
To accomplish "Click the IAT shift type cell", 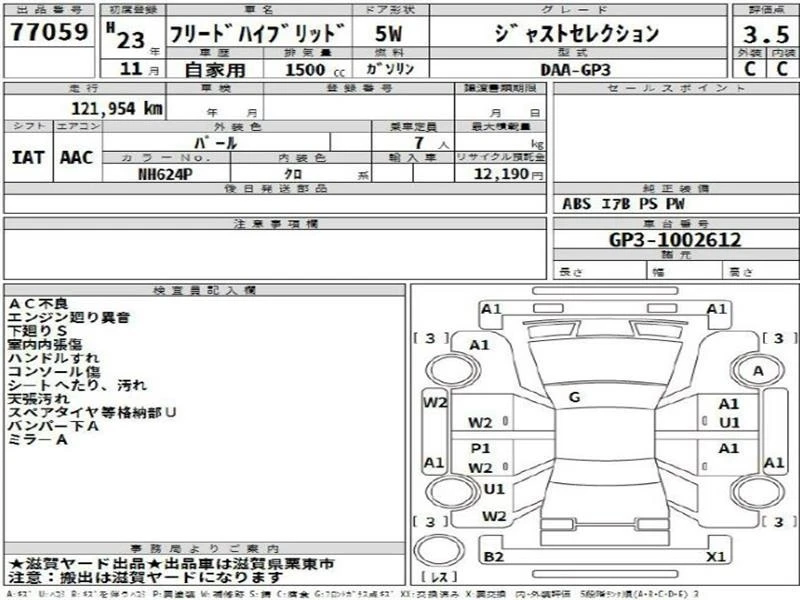I will [x=28, y=157].
